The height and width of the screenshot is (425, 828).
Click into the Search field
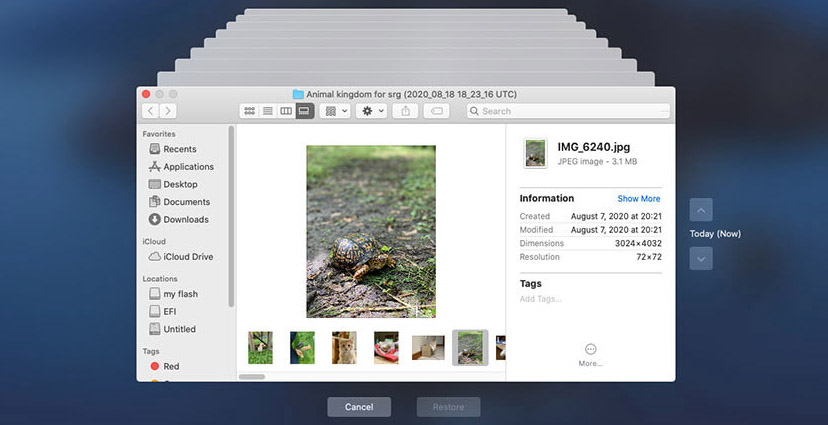568,111
